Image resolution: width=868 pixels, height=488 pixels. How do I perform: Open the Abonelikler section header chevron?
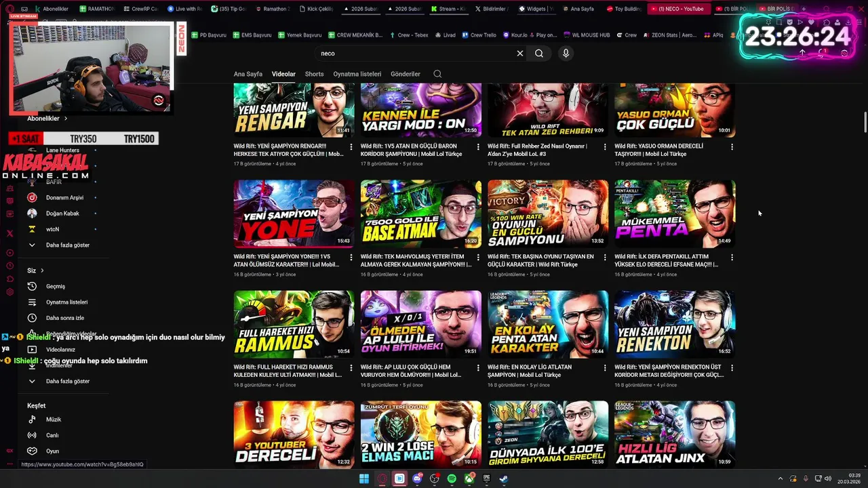[66, 119]
